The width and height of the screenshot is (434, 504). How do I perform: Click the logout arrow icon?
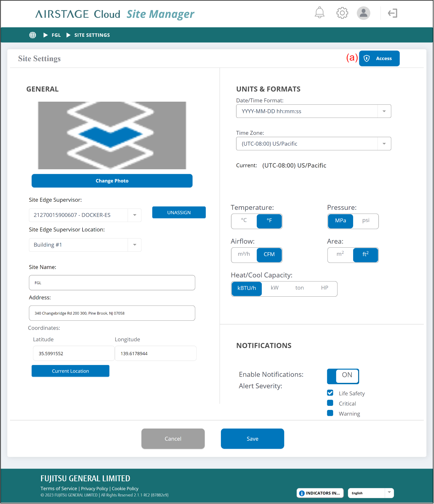[x=392, y=13]
